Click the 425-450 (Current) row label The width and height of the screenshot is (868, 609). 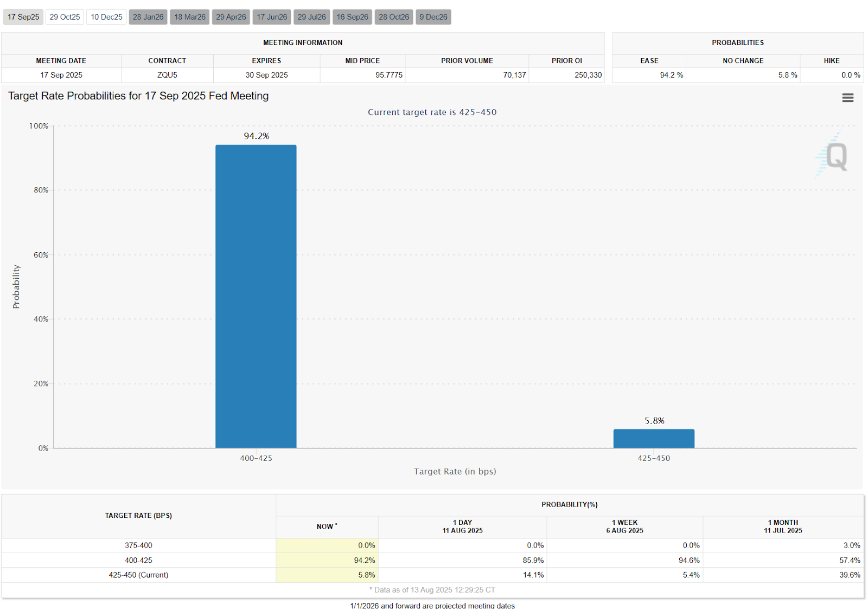138,575
